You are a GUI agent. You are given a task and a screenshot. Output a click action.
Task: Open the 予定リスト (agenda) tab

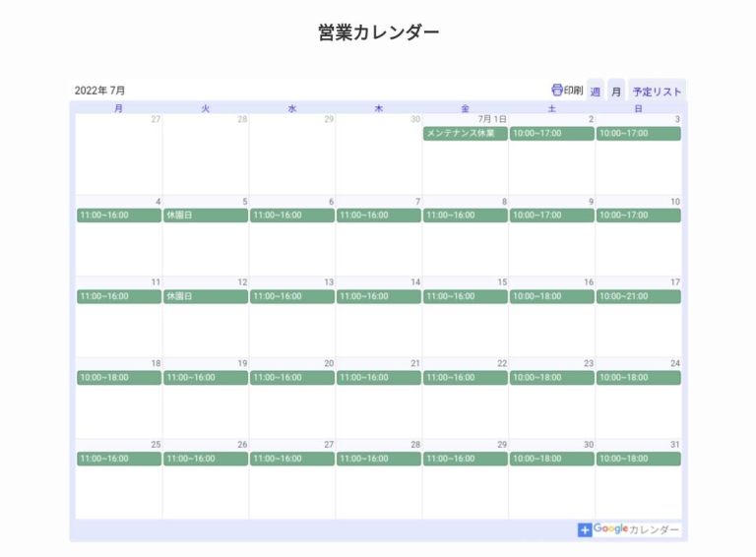(x=657, y=91)
